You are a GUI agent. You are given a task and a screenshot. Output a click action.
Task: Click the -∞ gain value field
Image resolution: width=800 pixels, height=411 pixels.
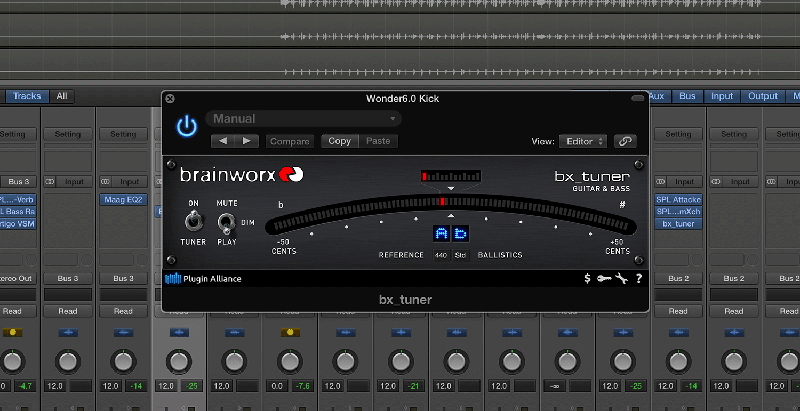click(x=555, y=386)
